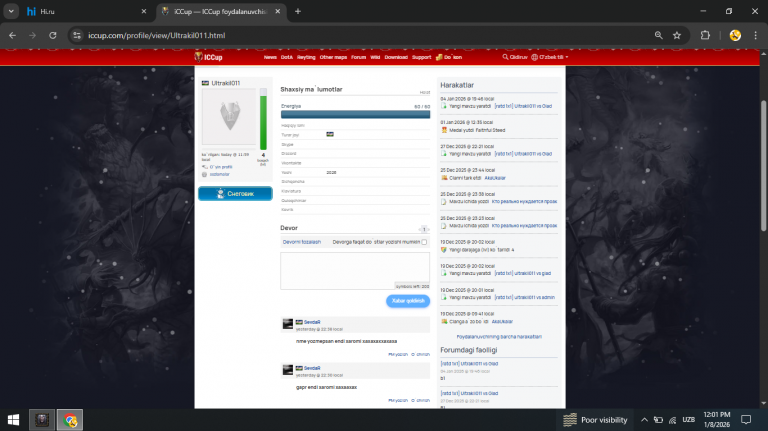This screenshot has height=431, width=768.
Task: Click the Ultrakil011 profile avatar image
Action: coord(229,117)
